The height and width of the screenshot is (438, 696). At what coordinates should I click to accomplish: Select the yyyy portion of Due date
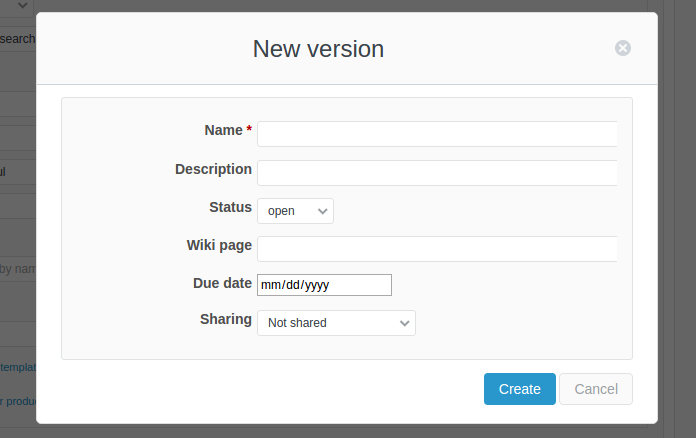pos(316,285)
